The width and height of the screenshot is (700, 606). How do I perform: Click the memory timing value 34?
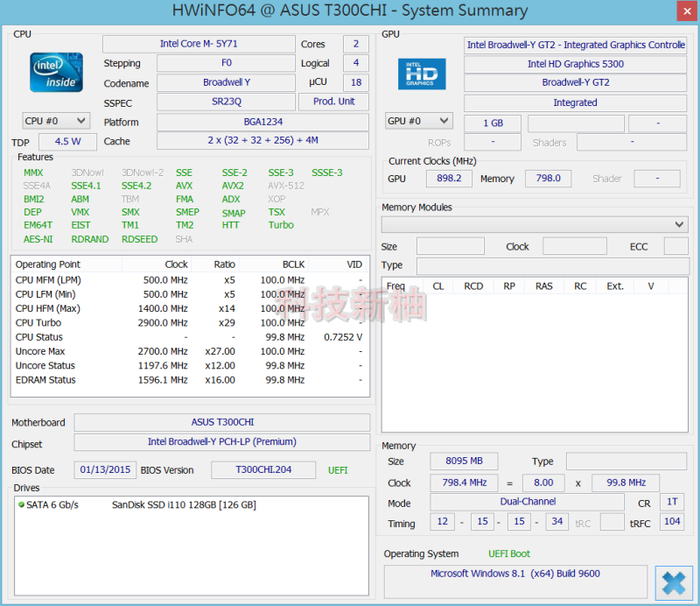(556, 522)
